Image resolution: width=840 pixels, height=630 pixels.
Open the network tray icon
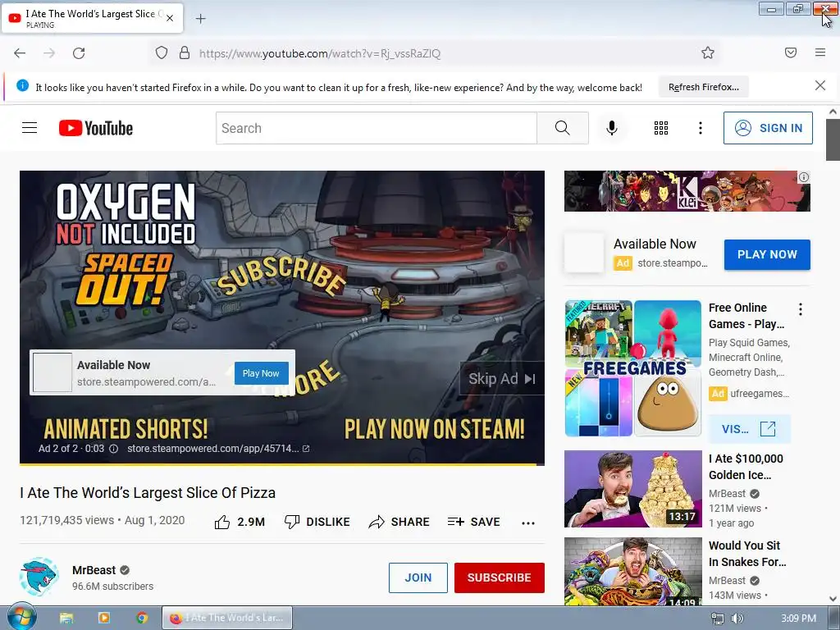click(x=717, y=619)
